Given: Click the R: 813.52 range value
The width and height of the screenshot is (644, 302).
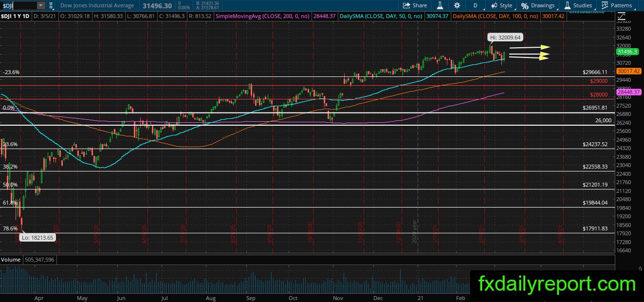Looking at the screenshot, I should pyautogui.click(x=199, y=16).
